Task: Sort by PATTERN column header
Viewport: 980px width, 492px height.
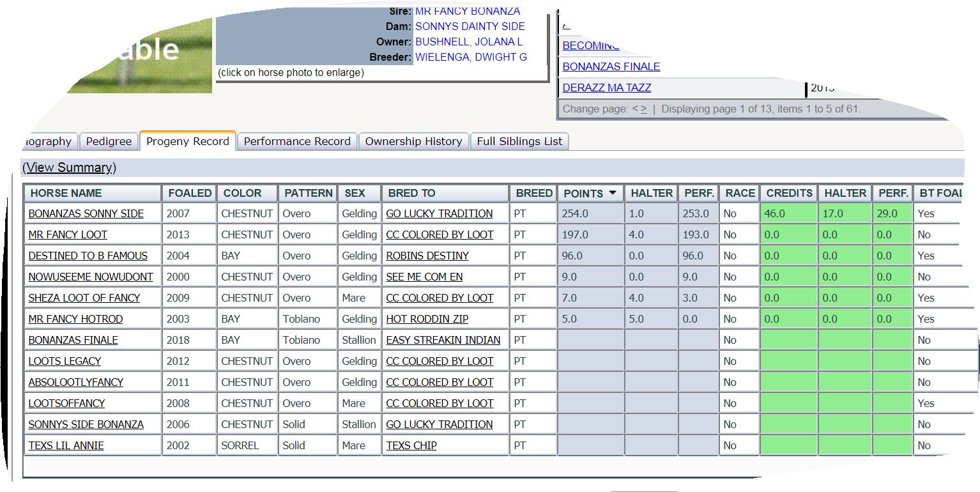Action: pos(308,193)
